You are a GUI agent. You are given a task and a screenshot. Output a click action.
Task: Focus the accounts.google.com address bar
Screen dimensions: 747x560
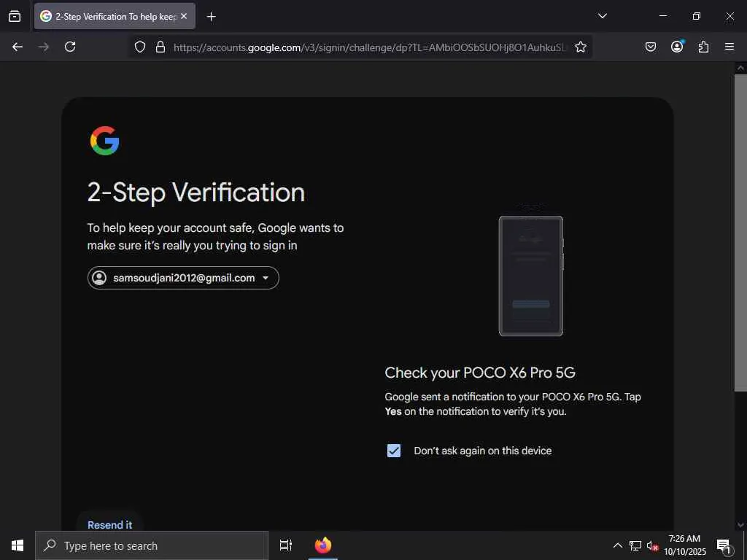[369, 47]
